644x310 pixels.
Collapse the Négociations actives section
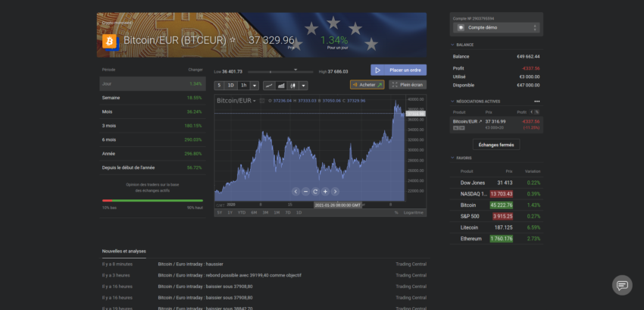tap(452, 101)
